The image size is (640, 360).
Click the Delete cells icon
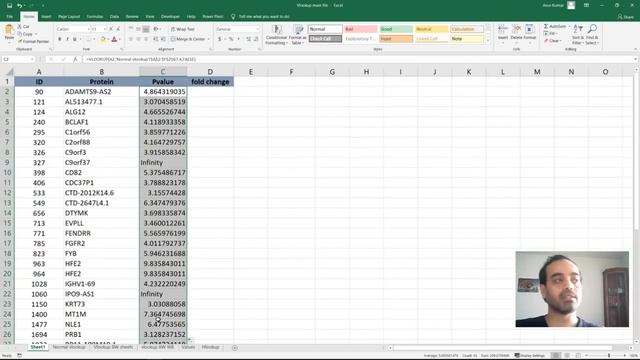coord(516,29)
